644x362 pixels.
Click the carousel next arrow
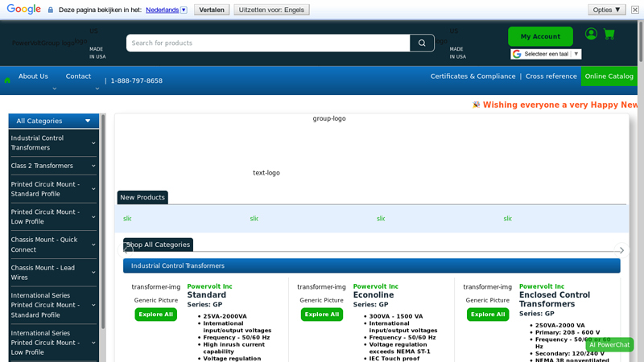(621, 250)
